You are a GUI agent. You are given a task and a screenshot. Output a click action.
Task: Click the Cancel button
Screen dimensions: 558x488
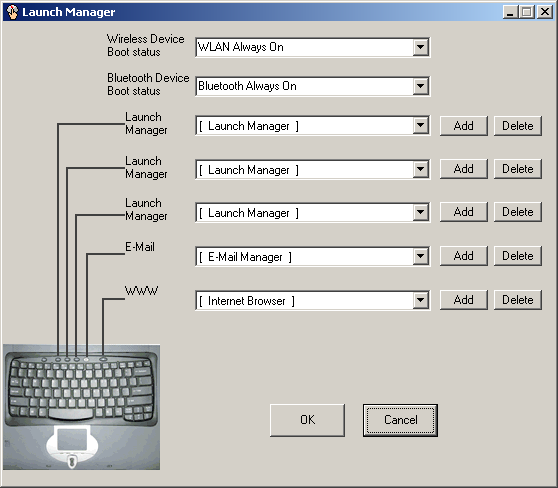[400, 420]
